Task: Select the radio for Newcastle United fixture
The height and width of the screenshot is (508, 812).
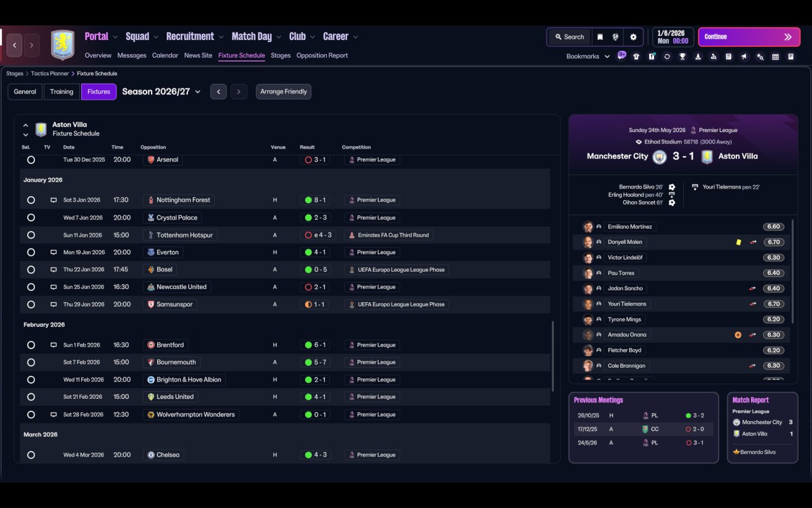Action: coord(31,287)
